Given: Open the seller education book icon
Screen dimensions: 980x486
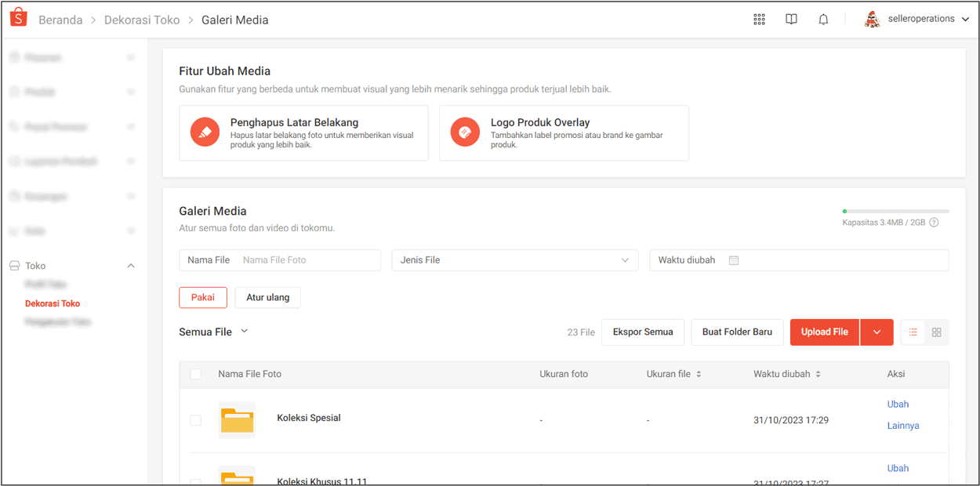Looking at the screenshot, I should tap(791, 20).
